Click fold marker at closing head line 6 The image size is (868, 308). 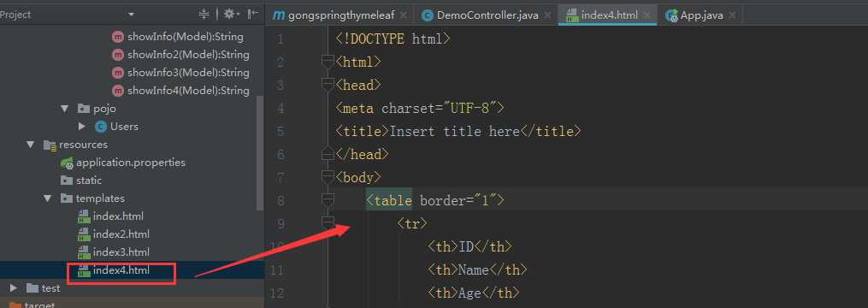(x=328, y=154)
